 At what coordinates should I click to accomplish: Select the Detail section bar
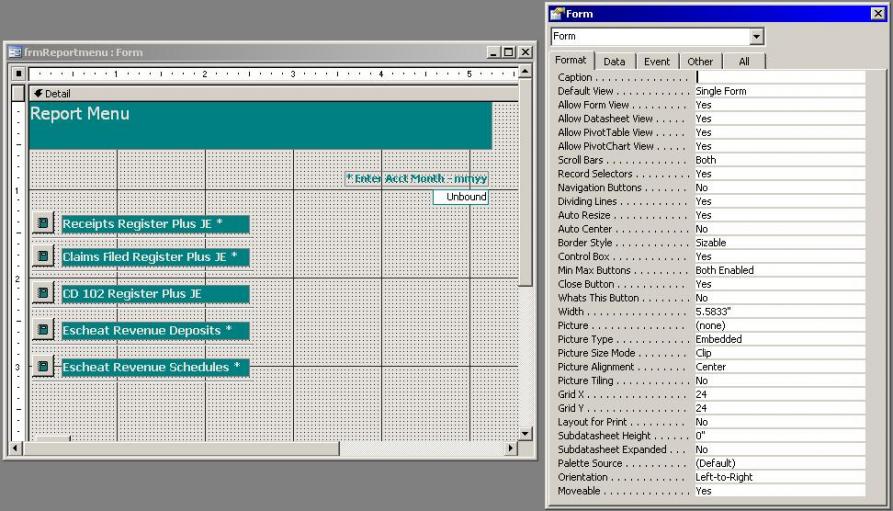pos(273,93)
